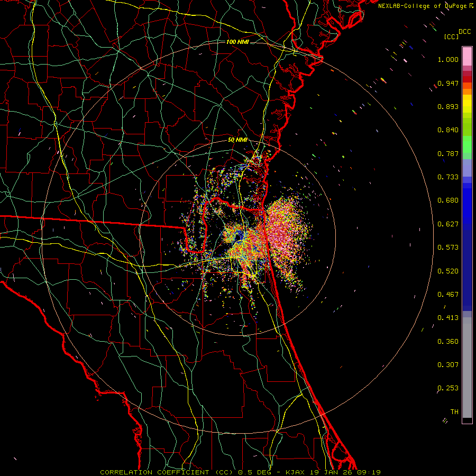Screen dimensions: 476x476
Task: Click the 0.307 legend value
Action: tap(448, 365)
